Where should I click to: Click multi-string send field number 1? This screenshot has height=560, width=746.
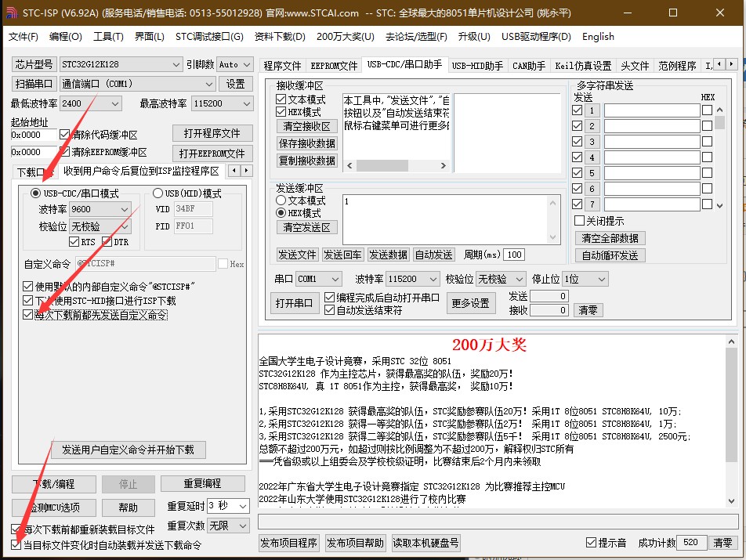[652, 110]
